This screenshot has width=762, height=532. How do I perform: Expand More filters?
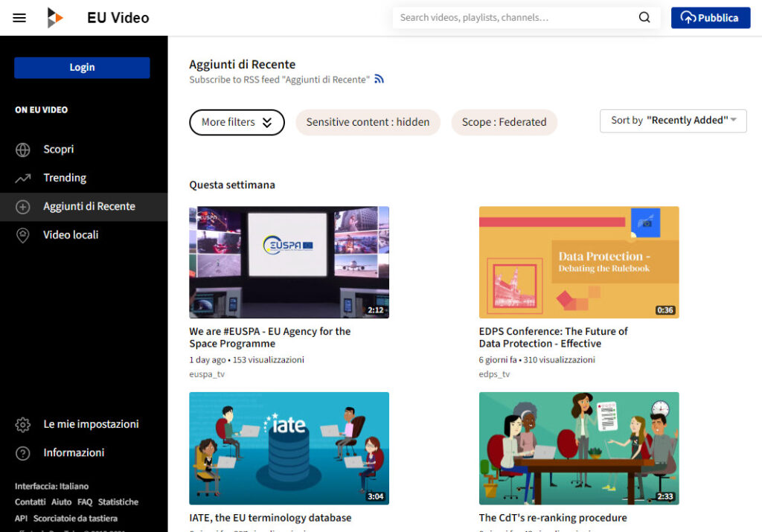point(237,122)
